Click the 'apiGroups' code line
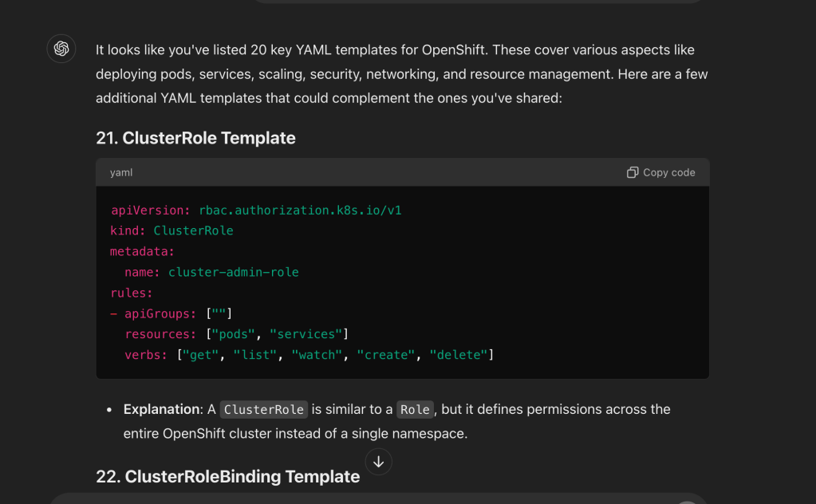Viewport: 816px width, 504px height. 171,313
